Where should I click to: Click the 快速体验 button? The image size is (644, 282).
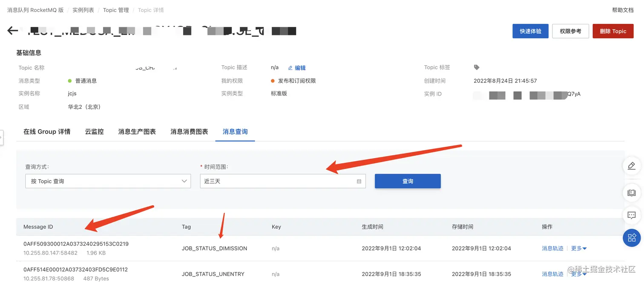pos(530,31)
